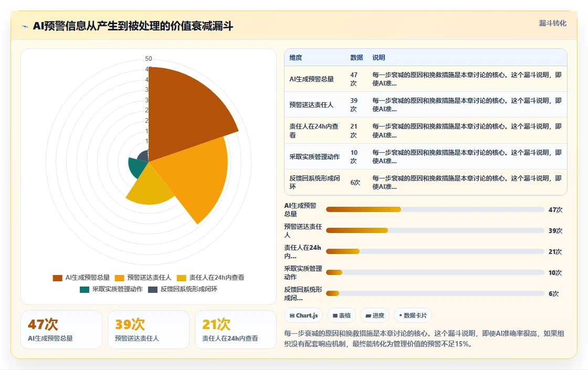Click the 6次 value in the table
The image size is (588, 370).
[x=355, y=183]
